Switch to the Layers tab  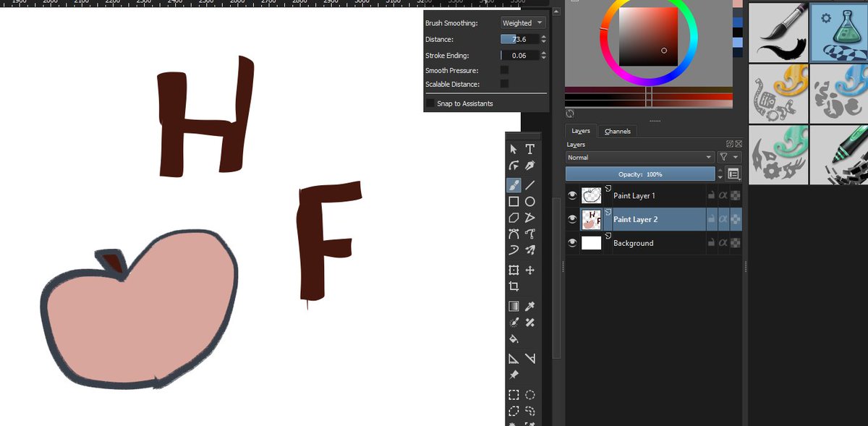click(x=581, y=131)
